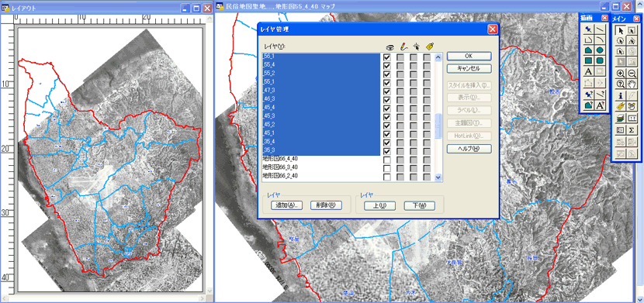Screen dimensions: 644x303
Task: Select the Ellipse drawing tool
Action: [x=600, y=50]
